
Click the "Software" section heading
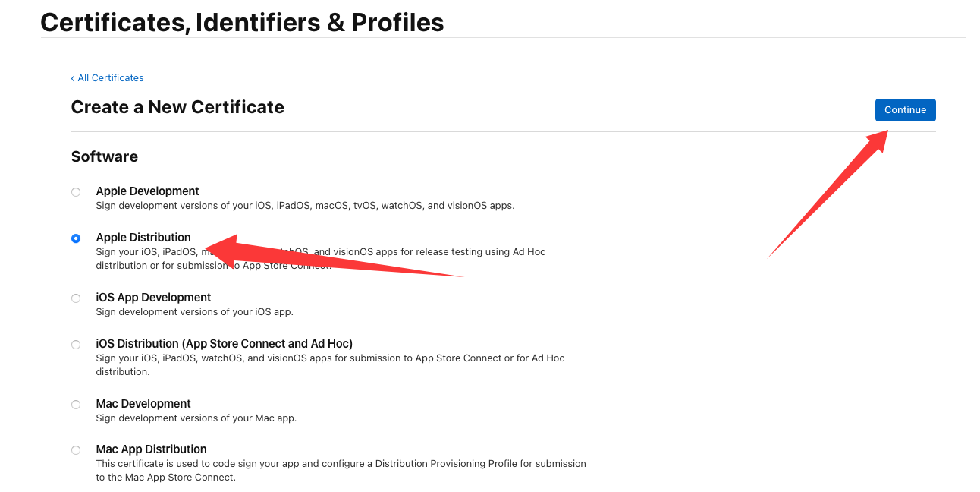105,157
